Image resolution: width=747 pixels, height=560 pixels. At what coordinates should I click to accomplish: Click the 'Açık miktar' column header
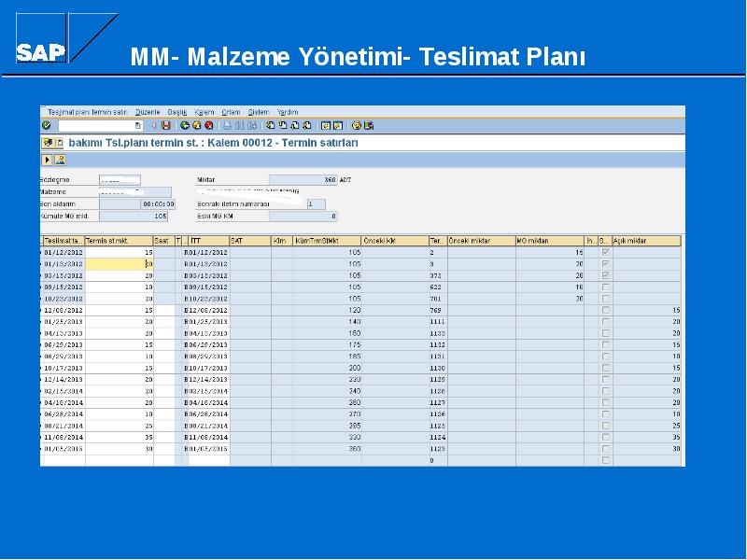coord(646,241)
